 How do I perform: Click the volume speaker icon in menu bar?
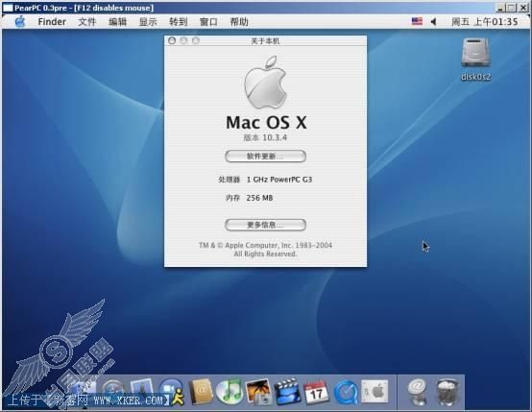(433, 22)
